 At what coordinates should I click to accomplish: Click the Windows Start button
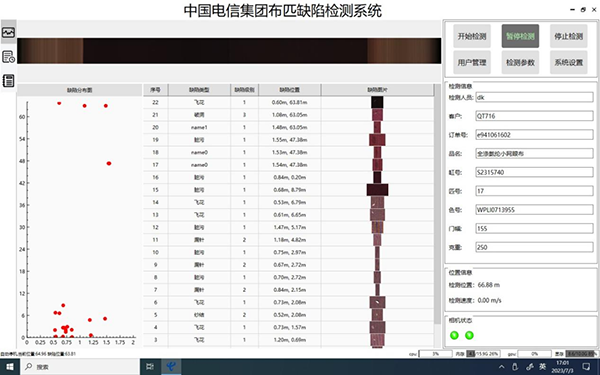9,367
